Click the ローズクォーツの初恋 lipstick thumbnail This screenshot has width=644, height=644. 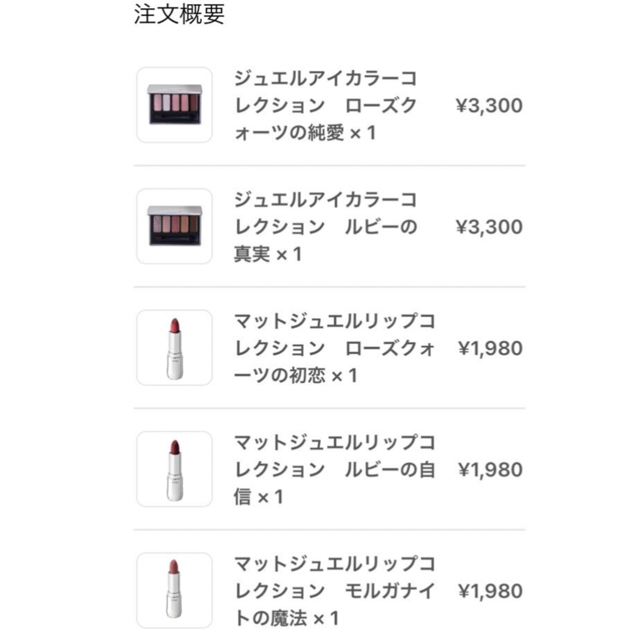click(174, 348)
